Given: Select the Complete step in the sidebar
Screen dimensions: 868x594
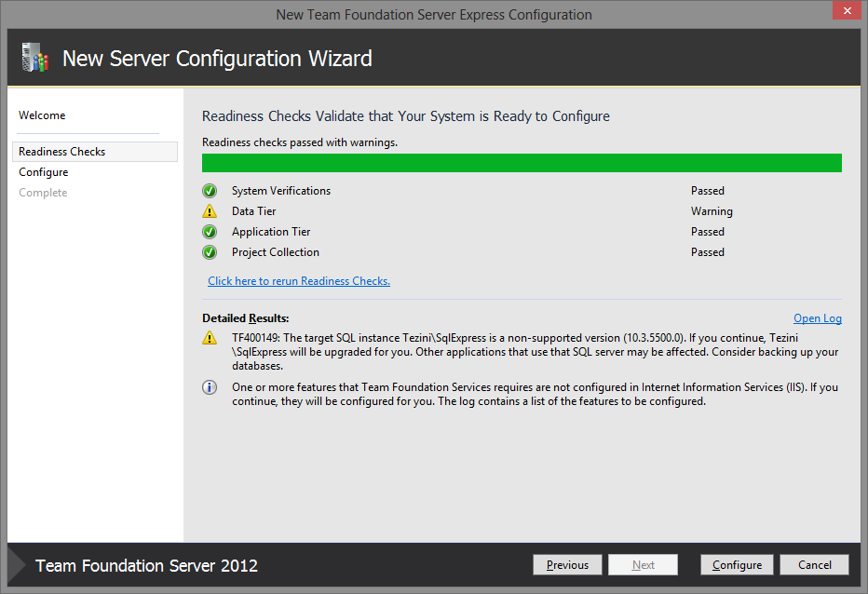Looking at the screenshot, I should (43, 192).
